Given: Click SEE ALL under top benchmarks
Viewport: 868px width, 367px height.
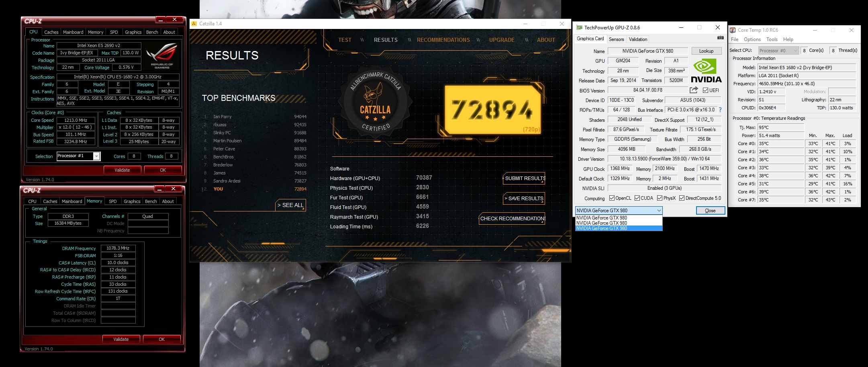Looking at the screenshot, I should pyautogui.click(x=290, y=205).
